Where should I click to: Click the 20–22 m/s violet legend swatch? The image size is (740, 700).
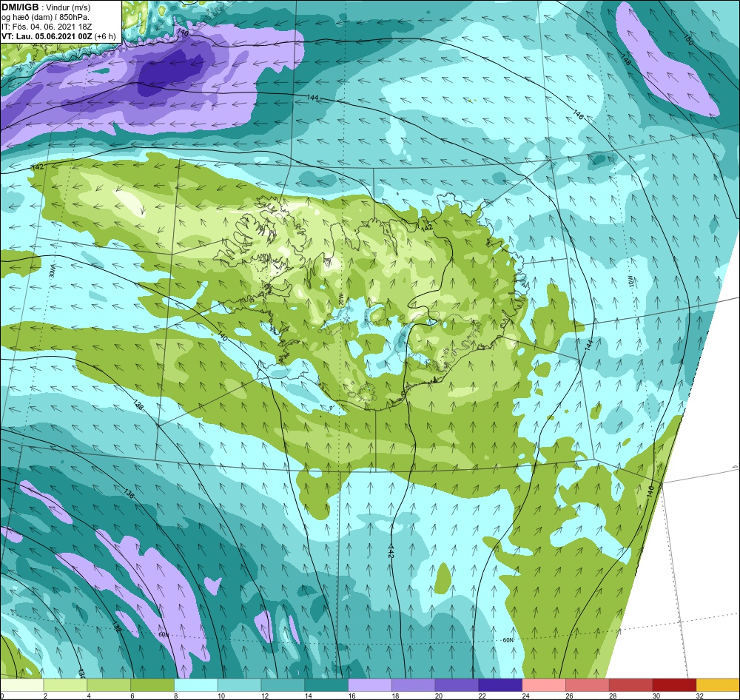457,685
